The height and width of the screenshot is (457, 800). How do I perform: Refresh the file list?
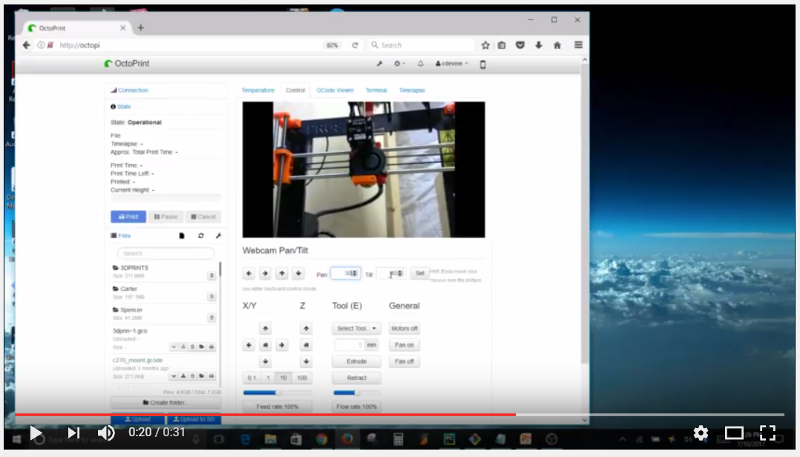pos(201,236)
